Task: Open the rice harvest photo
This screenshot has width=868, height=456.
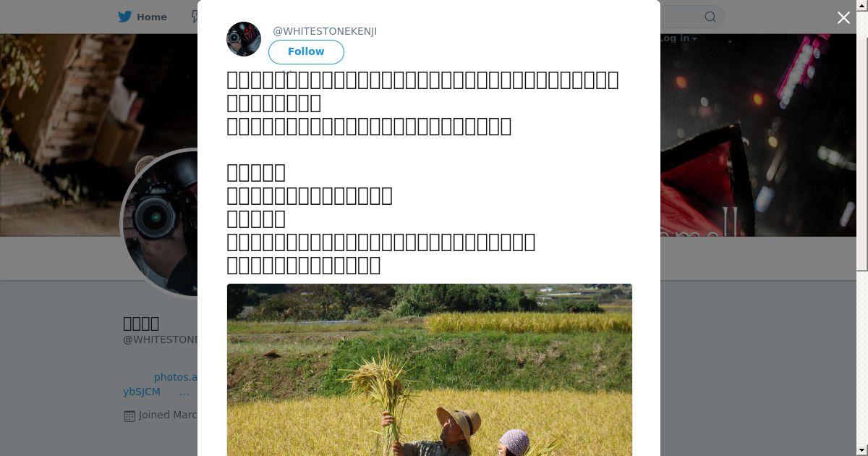Action: pos(430,370)
